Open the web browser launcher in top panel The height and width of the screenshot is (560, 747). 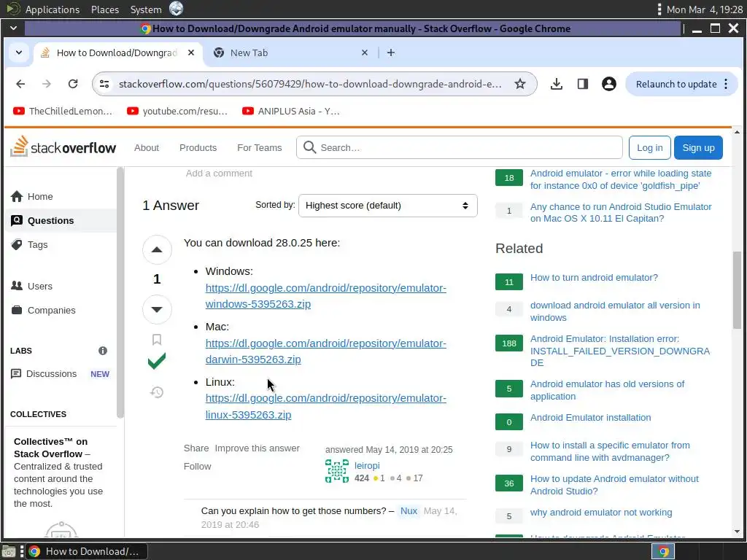tap(177, 9)
